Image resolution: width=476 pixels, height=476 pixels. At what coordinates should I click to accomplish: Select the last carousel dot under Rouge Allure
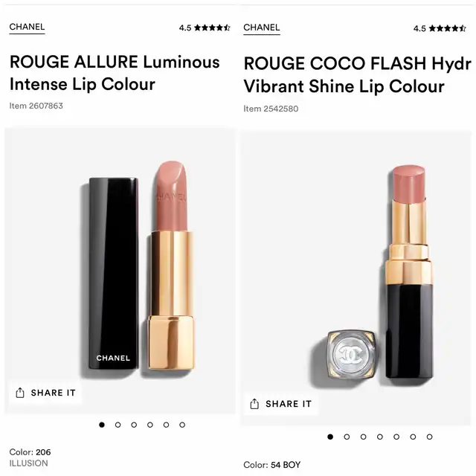click(x=182, y=425)
